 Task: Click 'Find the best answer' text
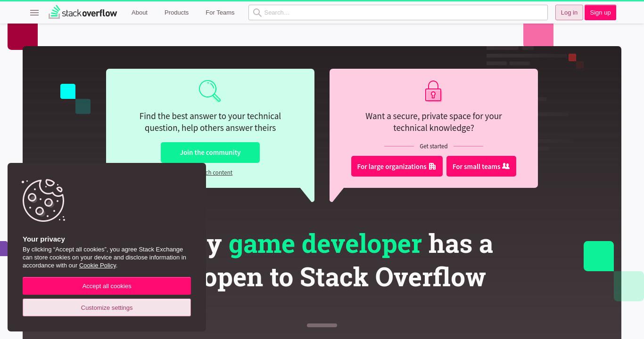tap(210, 122)
